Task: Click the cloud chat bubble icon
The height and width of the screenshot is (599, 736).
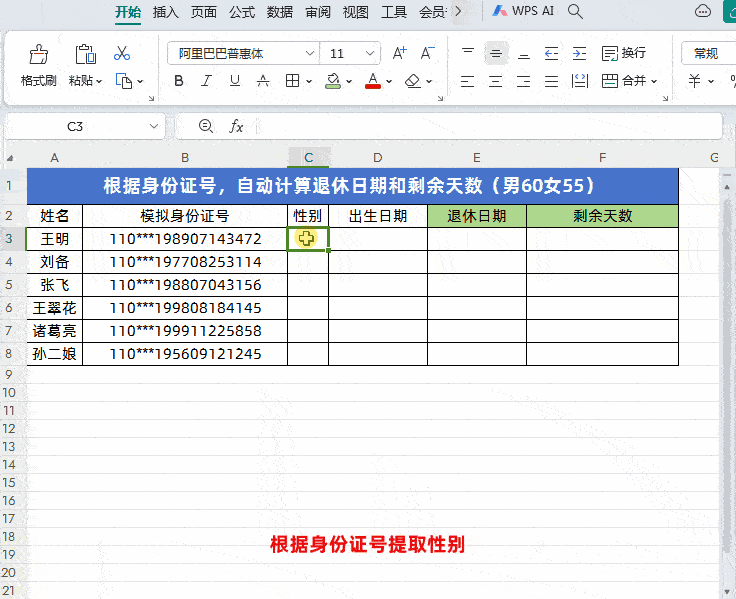Action: tap(702, 11)
